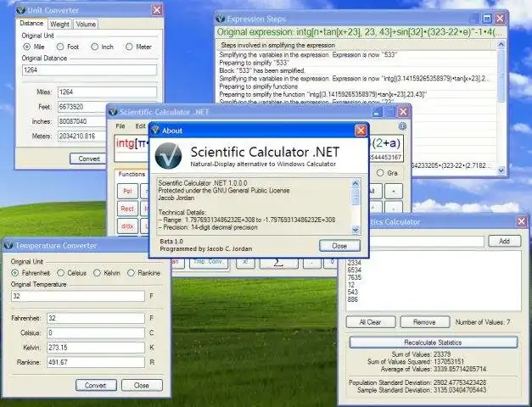The height and width of the screenshot is (407, 532).
Task: Click the Rankine result field showing 491.67
Action: click(96, 362)
